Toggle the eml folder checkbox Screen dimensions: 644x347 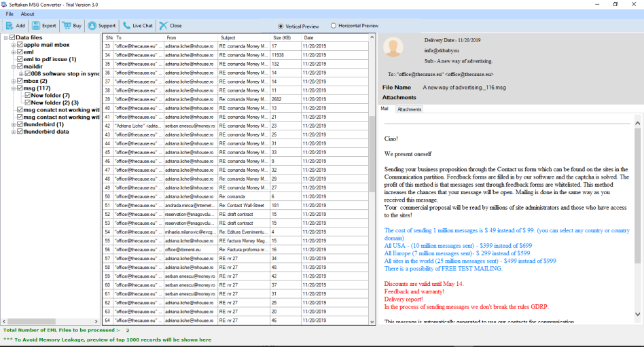(x=20, y=52)
